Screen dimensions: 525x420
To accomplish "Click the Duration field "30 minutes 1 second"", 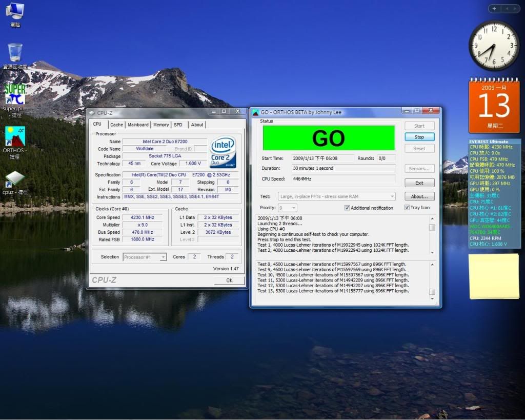I will pos(343,168).
